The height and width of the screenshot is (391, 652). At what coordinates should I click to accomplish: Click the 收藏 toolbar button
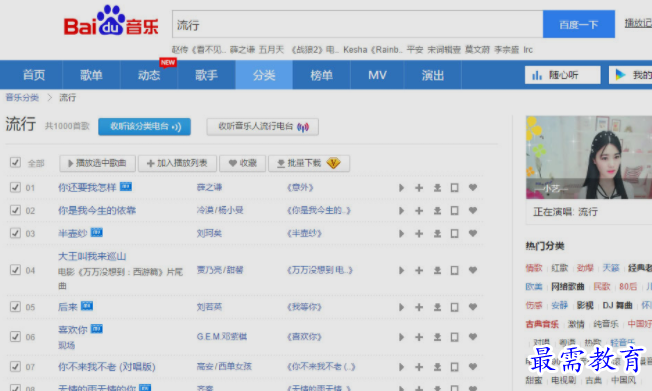(x=243, y=163)
